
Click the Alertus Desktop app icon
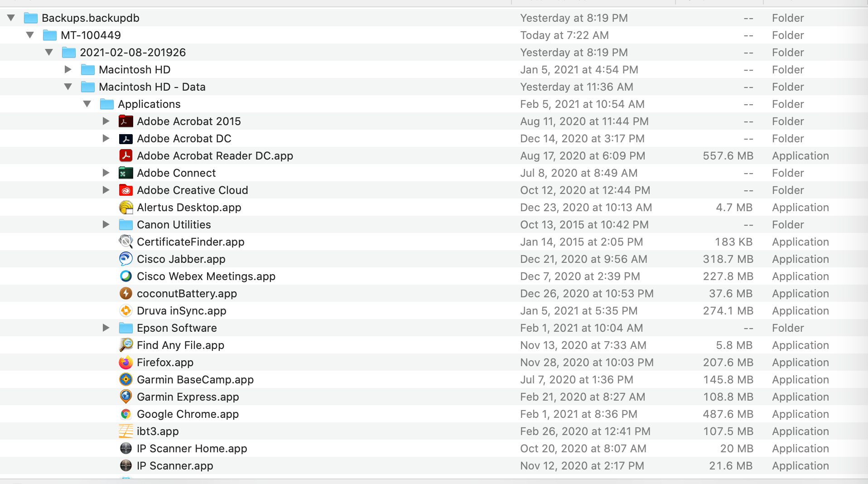coord(126,207)
